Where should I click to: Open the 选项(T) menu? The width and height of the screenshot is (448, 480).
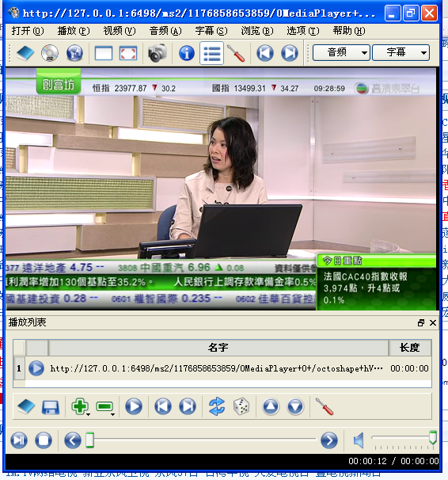pyautogui.click(x=302, y=31)
